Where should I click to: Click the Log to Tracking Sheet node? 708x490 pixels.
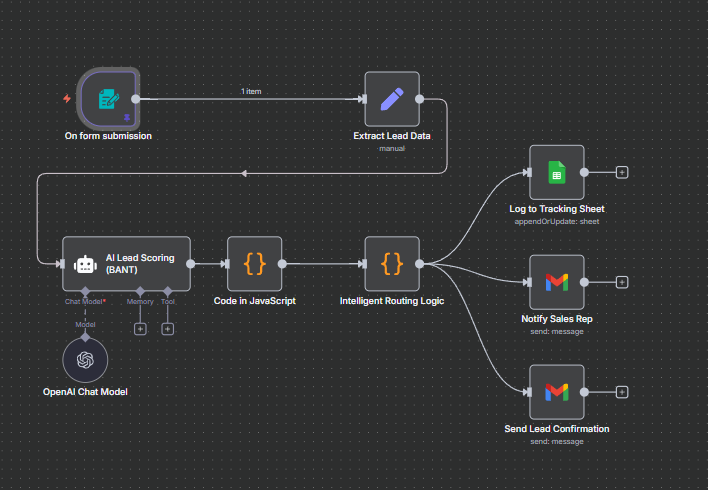tap(556, 172)
